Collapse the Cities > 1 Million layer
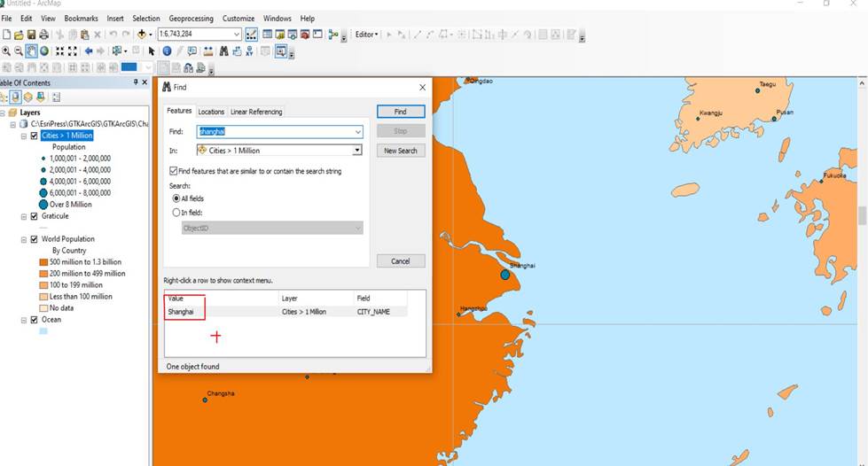The width and height of the screenshot is (868, 466). click(x=24, y=136)
